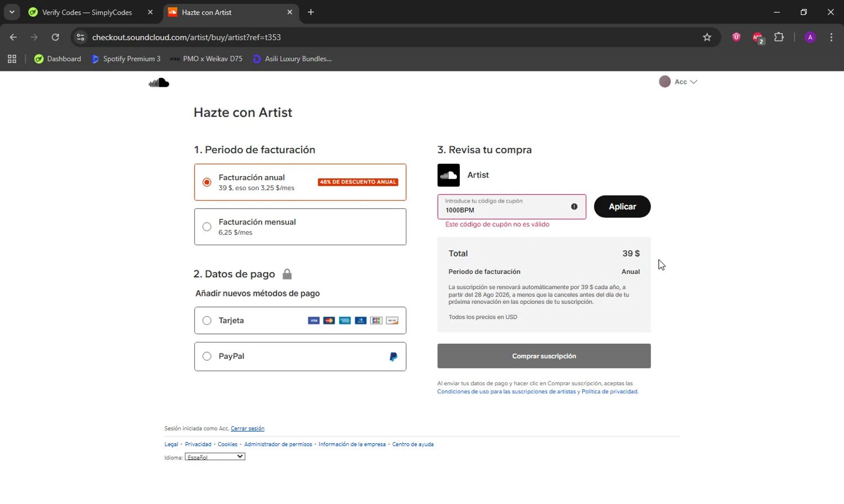This screenshot has height=504, width=844.
Task: Switch to the Verify Codes — SimplyCodes tab
Action: click(87, 12)
